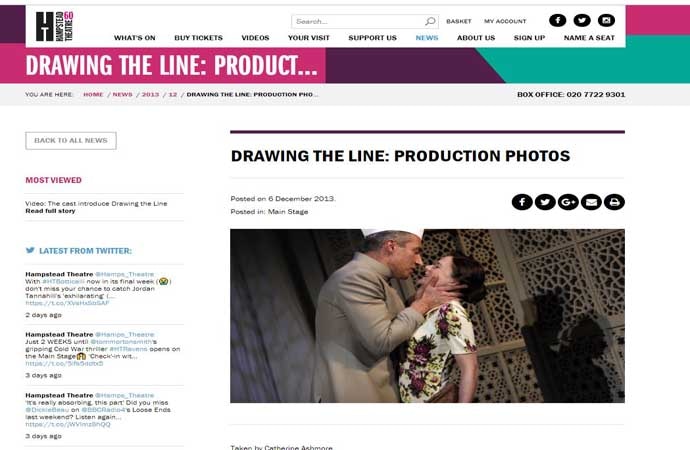Open the production photo of the couple
Screen dimensions: 690x450
[427, 316]
